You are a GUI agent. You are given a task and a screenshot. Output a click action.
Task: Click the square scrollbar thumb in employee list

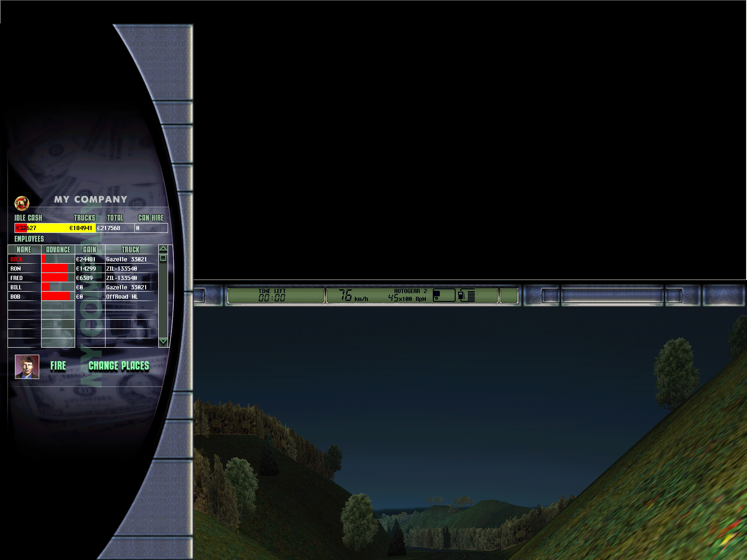163,258
